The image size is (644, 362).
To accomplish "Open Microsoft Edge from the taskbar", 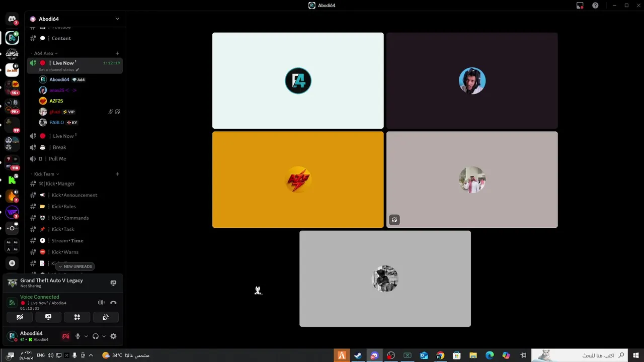I will point(490,355).
